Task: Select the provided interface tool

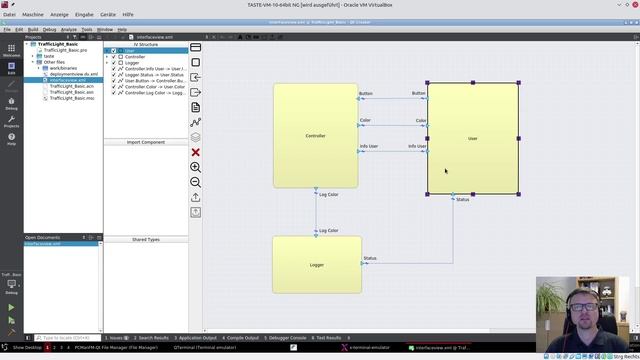Action: pos(196,78)
